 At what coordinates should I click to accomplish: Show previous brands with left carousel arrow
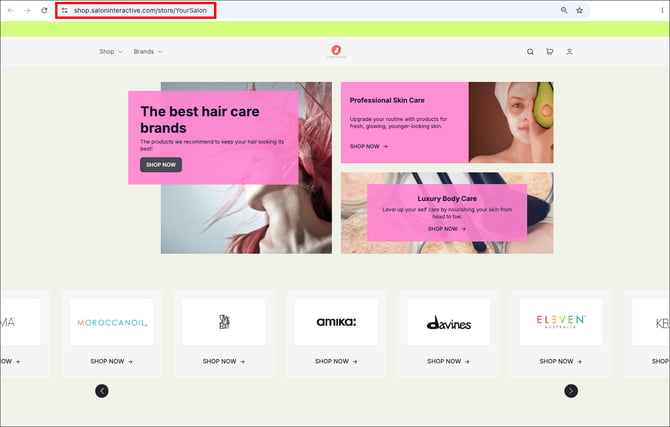click(102, 391)
